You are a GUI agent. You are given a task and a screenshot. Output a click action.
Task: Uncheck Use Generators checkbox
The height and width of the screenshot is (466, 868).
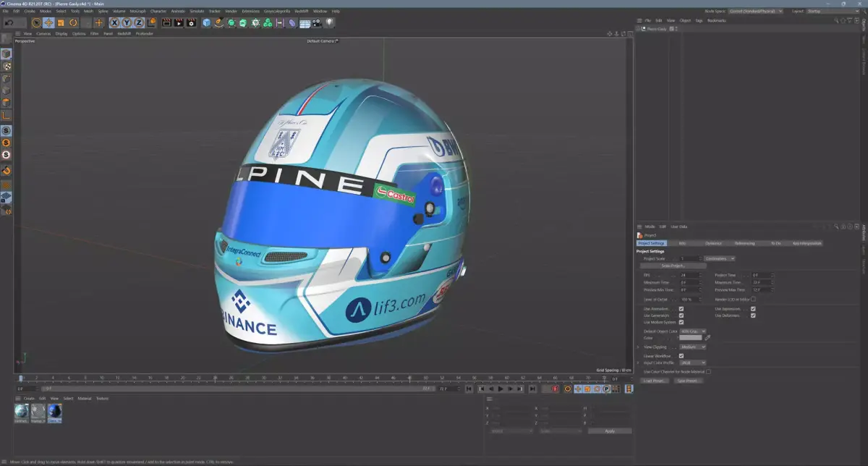tap(681, 315)
